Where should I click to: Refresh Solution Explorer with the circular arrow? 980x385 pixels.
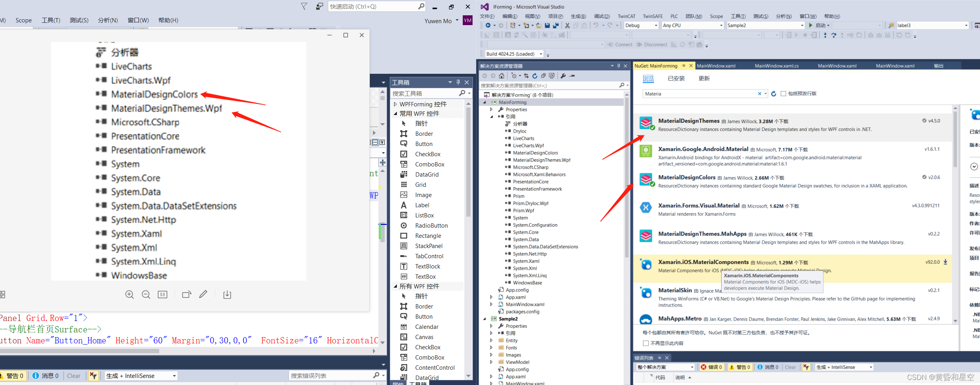pyautogui.click(x=535, y=76)
